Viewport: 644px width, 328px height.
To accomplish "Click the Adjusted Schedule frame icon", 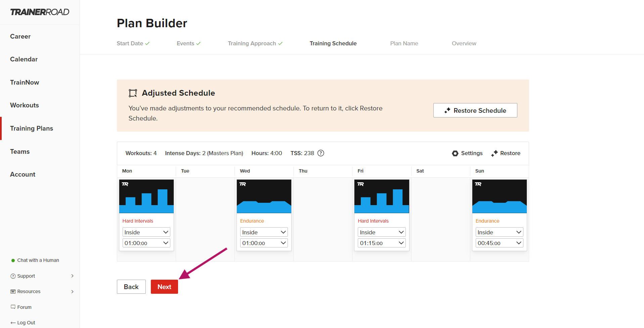I will 133,93.
